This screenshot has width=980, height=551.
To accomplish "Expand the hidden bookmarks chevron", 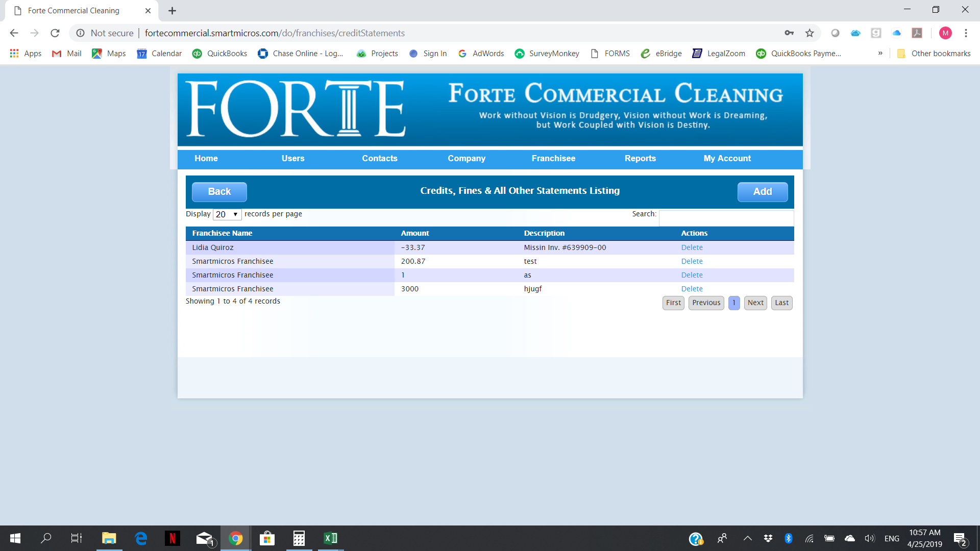I will 880,54.
